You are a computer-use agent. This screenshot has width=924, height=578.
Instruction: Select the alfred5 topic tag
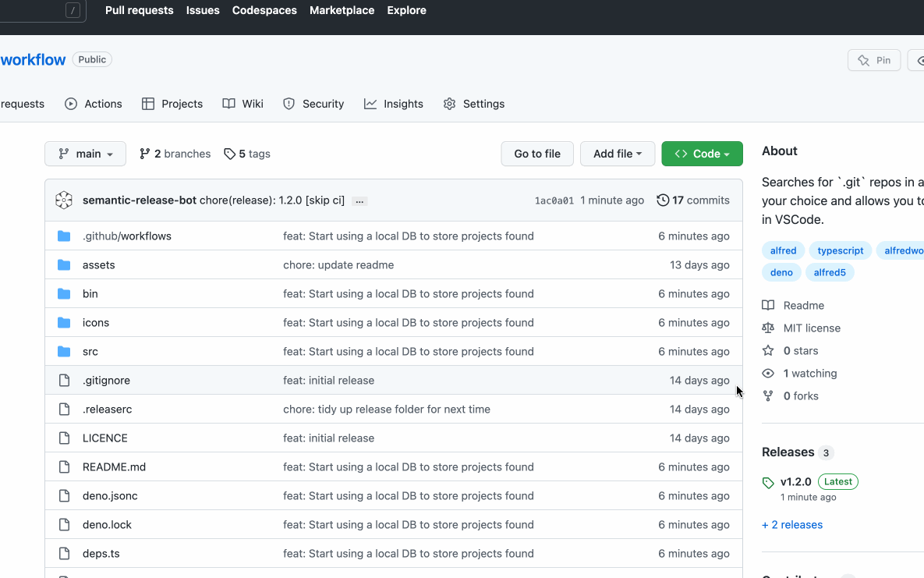[830, 272]
